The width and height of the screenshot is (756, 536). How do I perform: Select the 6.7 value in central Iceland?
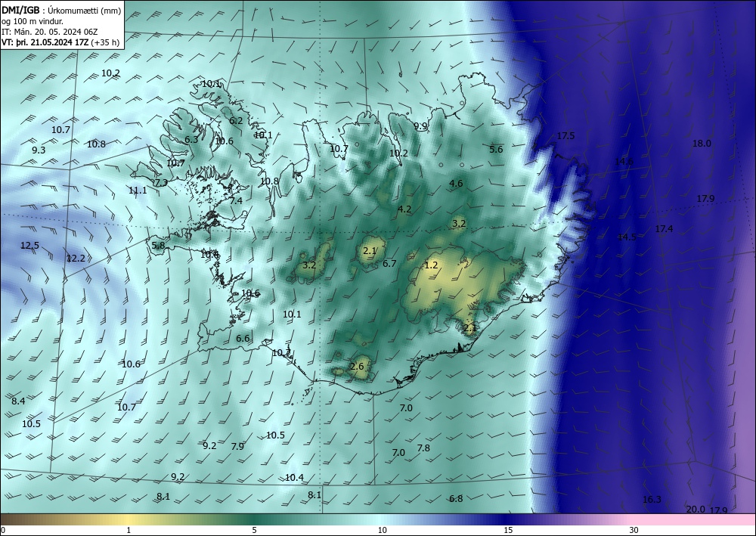tap(389, 263)
